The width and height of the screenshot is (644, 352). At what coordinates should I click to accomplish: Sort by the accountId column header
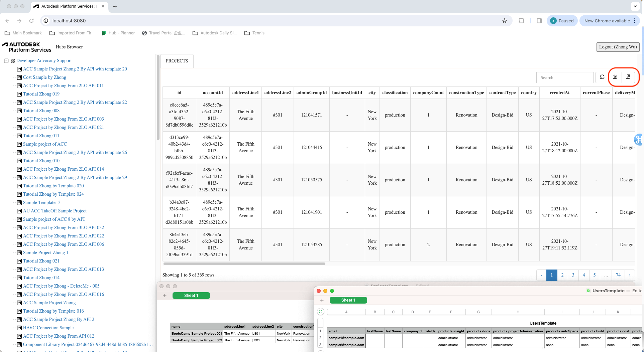pyautogui.click(x=213, y=93)
